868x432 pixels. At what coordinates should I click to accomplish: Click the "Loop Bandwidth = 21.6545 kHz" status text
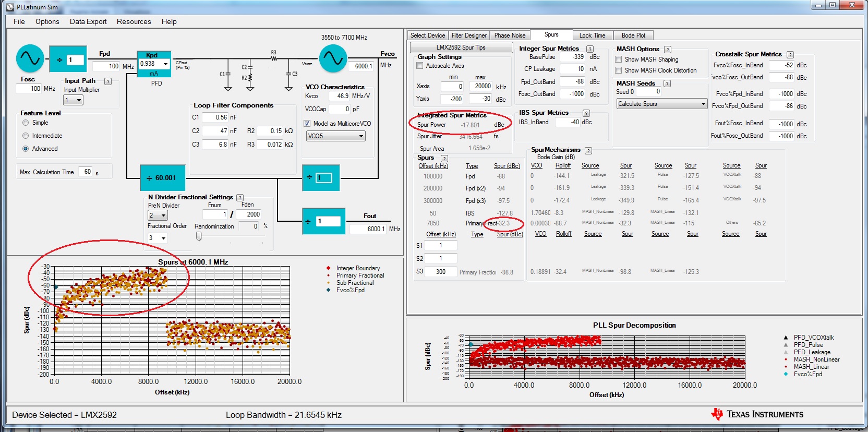click(x=284, y=415)
